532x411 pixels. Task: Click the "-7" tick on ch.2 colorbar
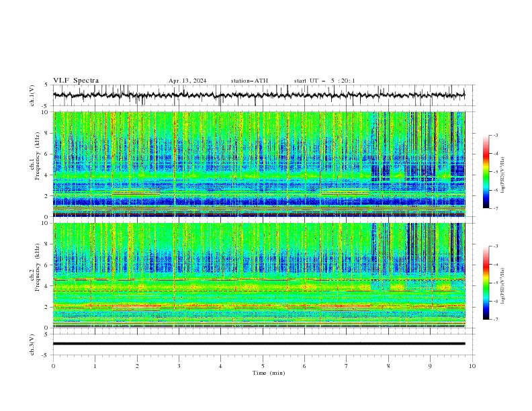(495, 319)
